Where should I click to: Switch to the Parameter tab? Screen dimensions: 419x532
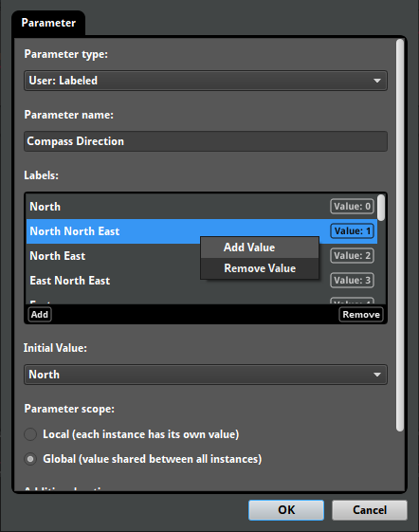click(48, 23)
